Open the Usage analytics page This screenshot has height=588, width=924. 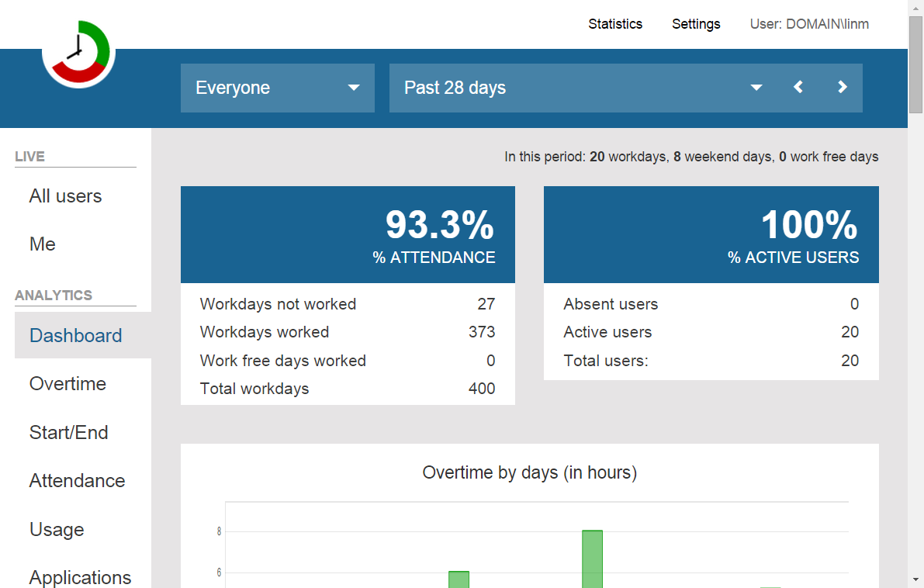[57, 530]
